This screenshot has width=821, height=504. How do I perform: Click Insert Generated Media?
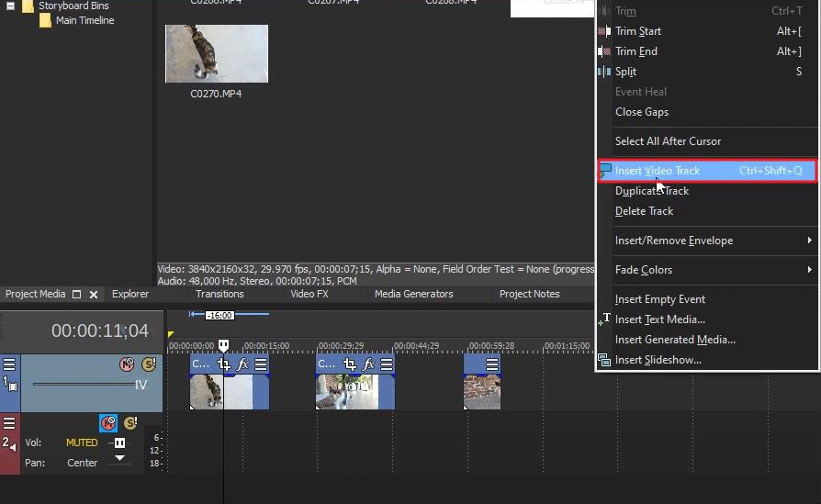click(x=708, y=340)
